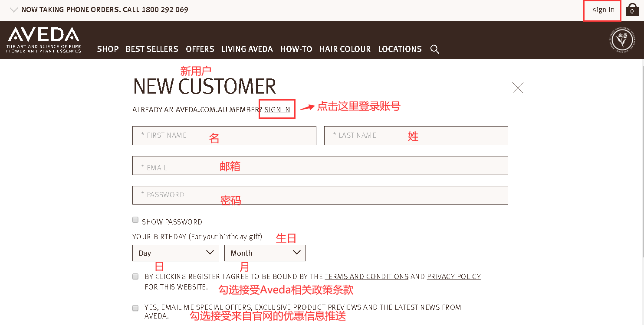644x325 pixels.
Task: Close the New Customer form
Action: pyautogui.click(x=518, y=88)
